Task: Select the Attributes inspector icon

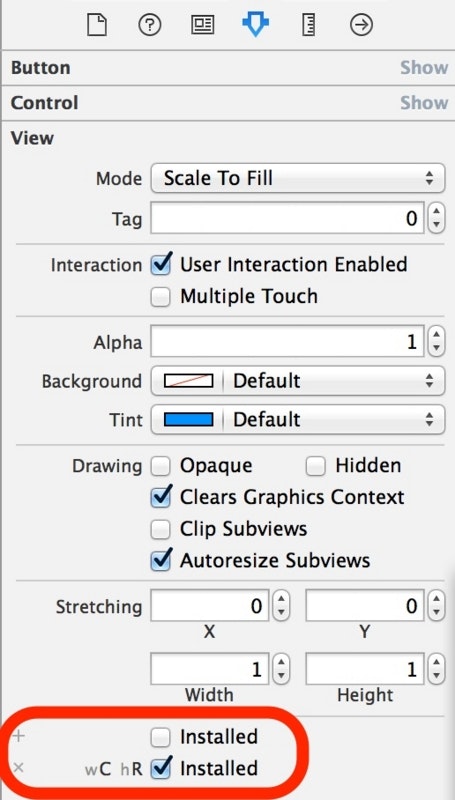Action: [x=256, y=24]
